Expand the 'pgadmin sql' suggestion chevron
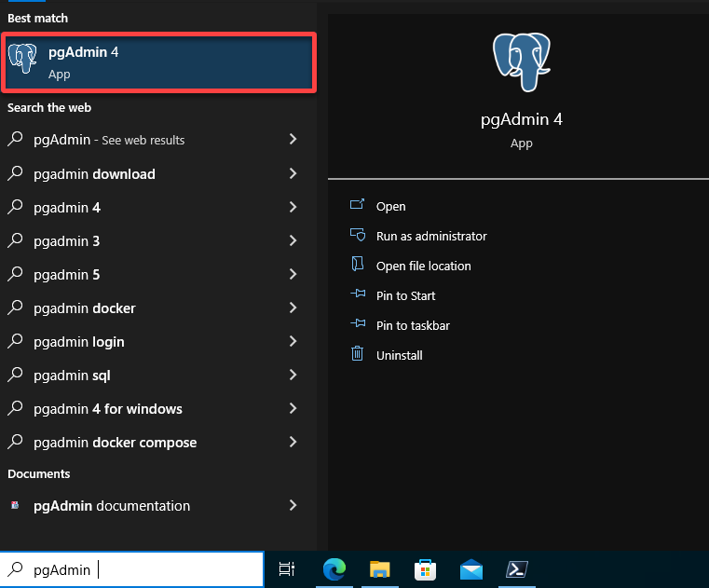This screenshot has width=709, height=588. tap(293, 375)
